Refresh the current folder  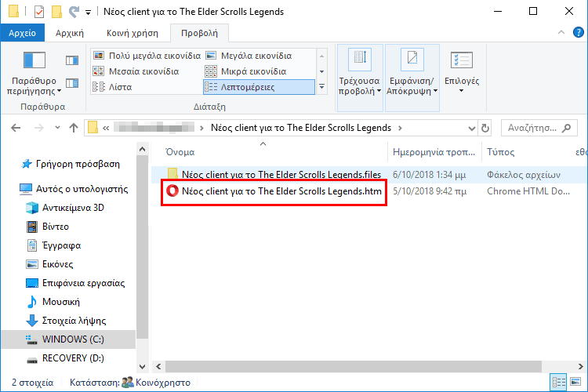pos(486,127)
